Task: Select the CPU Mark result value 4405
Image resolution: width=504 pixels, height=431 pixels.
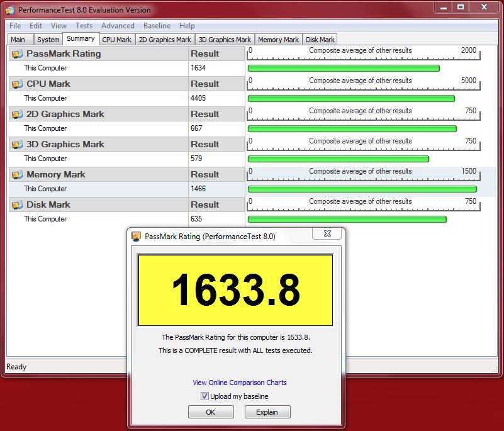Action: tap(198, 98)
